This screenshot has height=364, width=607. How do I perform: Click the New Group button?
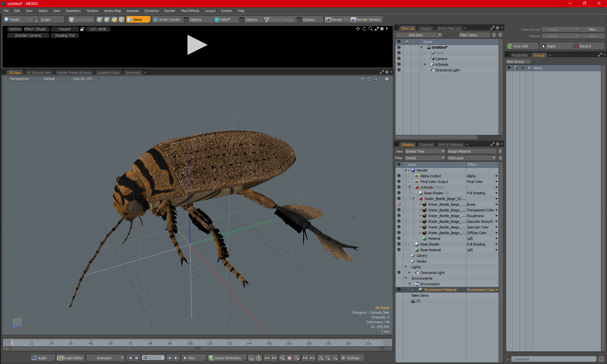click(x=518, y=62)
